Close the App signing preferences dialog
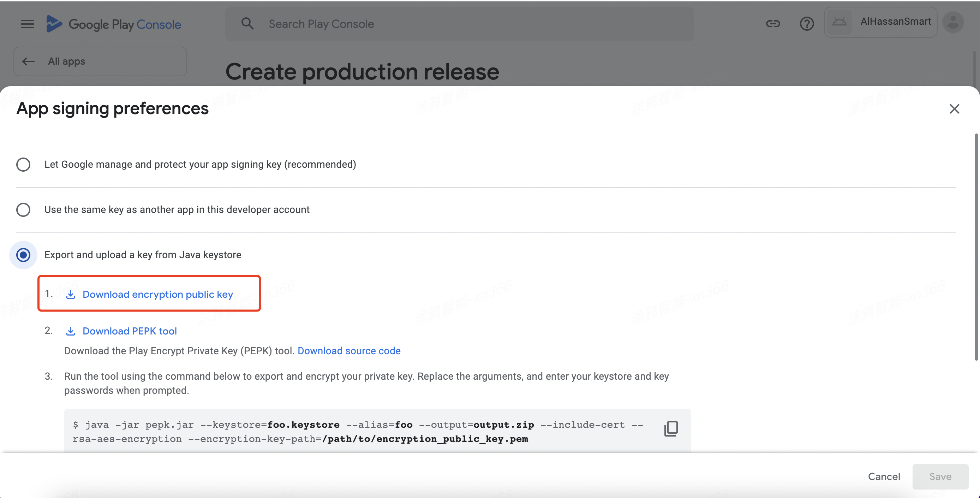 [x=954, y=109]
